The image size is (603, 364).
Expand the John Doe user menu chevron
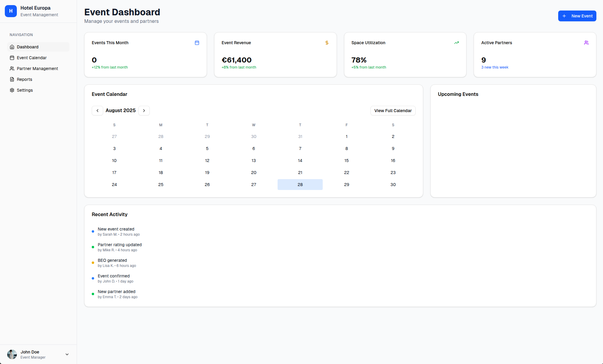pyautogui.click(x=67, y=354)
